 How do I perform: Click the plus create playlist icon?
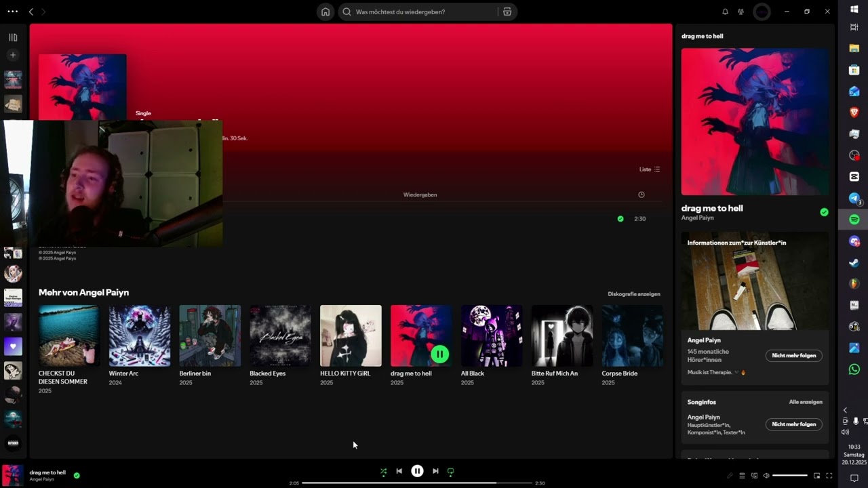(13, 55)
